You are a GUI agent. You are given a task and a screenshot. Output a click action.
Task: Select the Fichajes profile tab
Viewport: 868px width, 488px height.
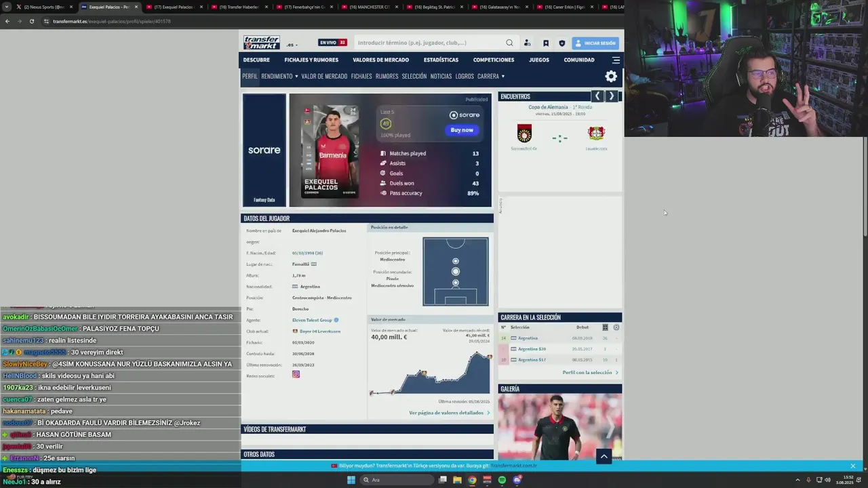(x=361, y=76)
